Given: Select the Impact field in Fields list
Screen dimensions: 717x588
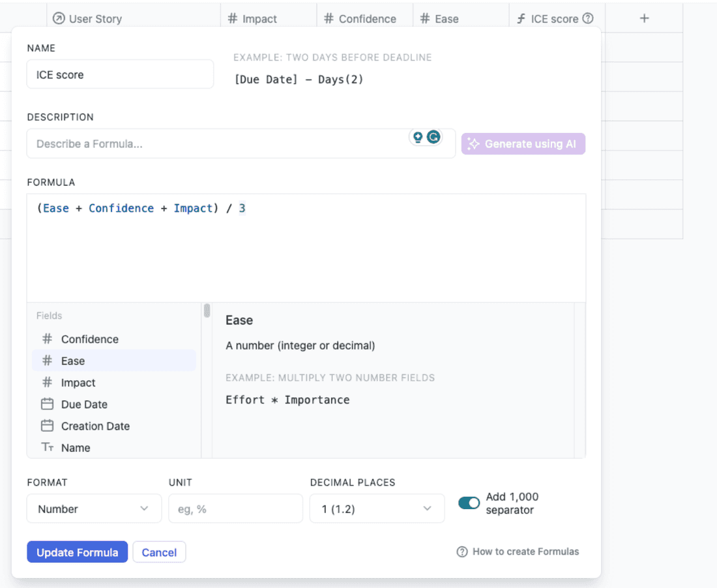Looking at the screenshot, I should coord(78,383).
